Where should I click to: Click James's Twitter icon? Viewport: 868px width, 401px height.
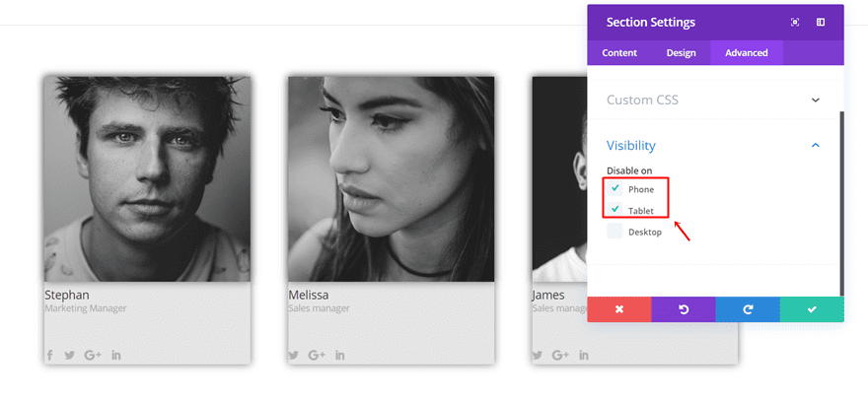click(x=538, y=355)
